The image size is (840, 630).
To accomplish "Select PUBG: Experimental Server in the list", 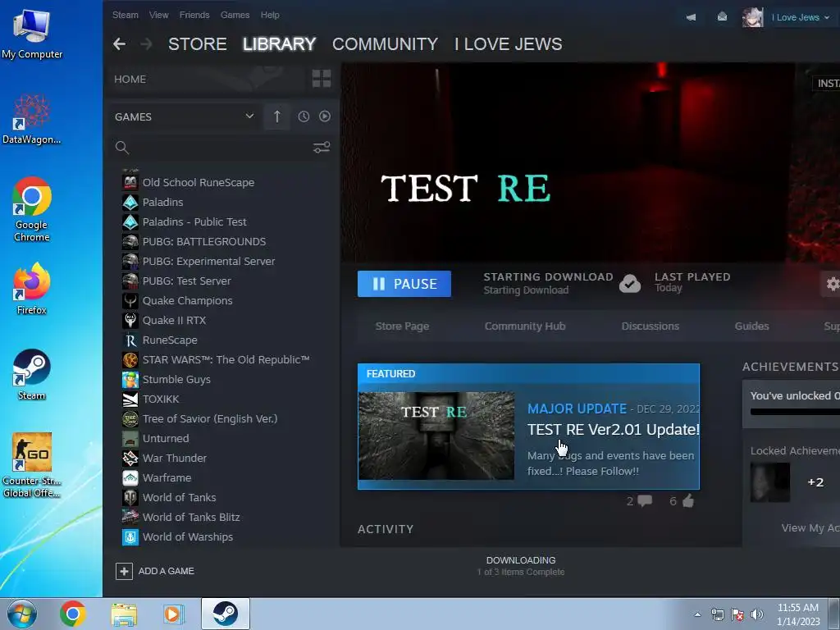I will pos(208,262).
